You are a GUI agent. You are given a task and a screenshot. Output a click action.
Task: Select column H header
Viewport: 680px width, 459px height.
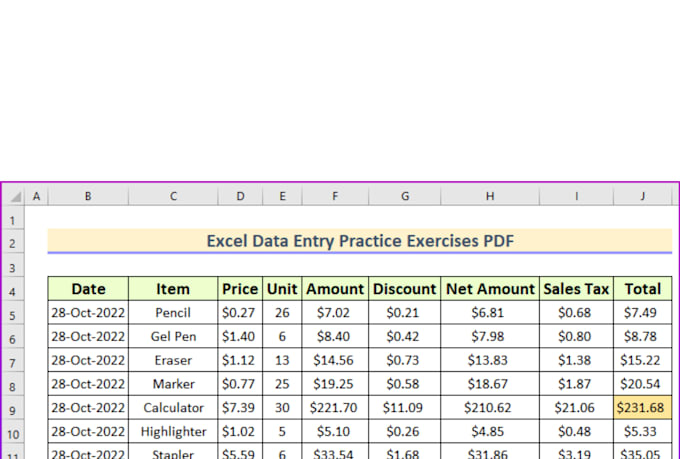(x=490, y=197)
